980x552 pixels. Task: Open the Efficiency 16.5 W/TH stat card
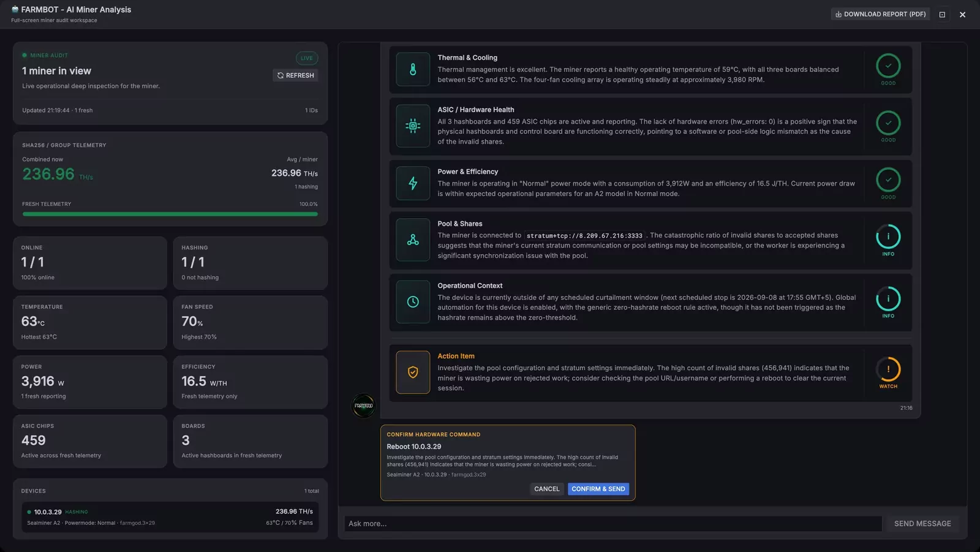(x=250, y=382)
